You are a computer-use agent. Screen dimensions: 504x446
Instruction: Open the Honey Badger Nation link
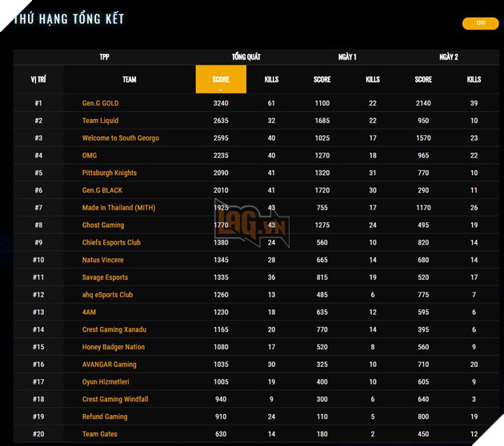(x=114, y=347)
